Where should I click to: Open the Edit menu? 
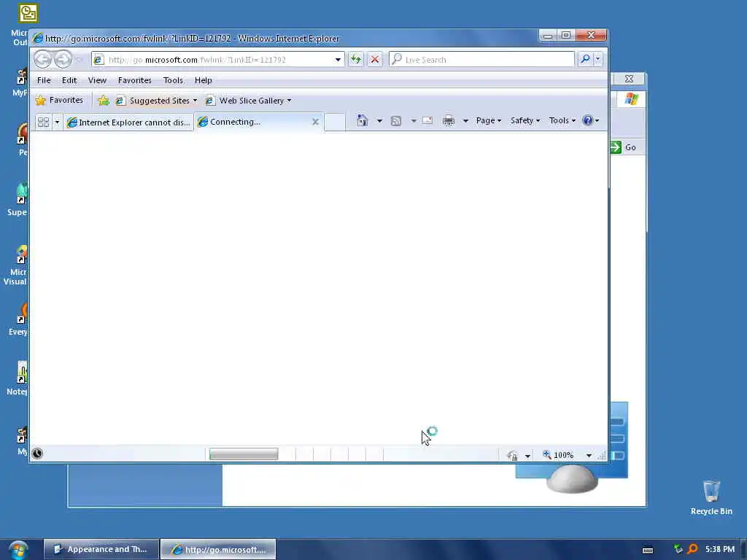tap(69, 80)
